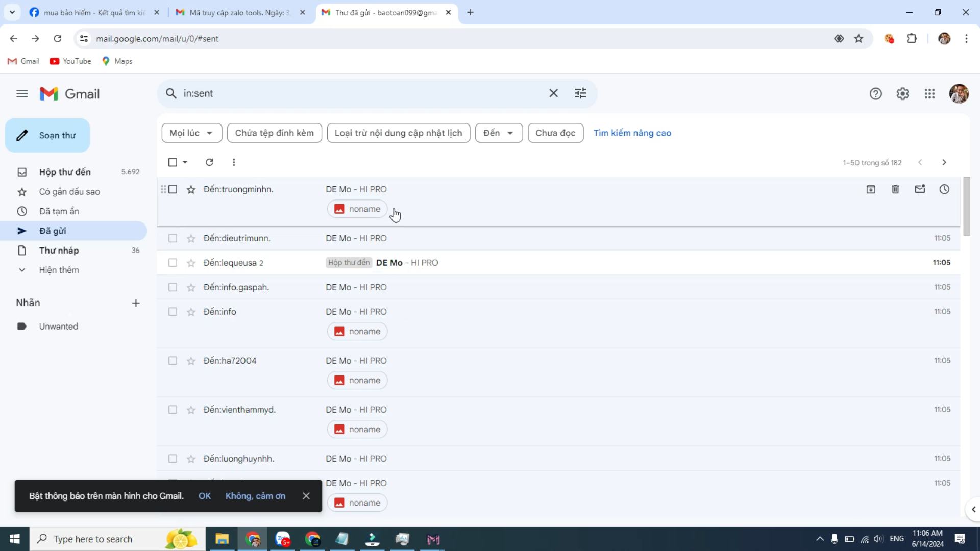Screen dimensions: 980x551
Task: Archive the truongminhn email
Action: [x=871, y=189]
